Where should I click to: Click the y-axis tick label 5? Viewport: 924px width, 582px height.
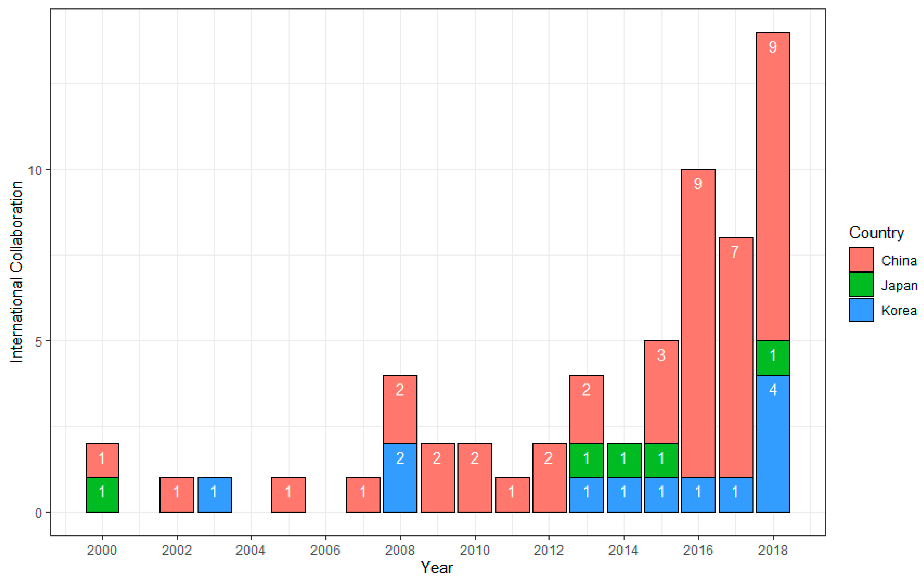[x=38, y=341]
